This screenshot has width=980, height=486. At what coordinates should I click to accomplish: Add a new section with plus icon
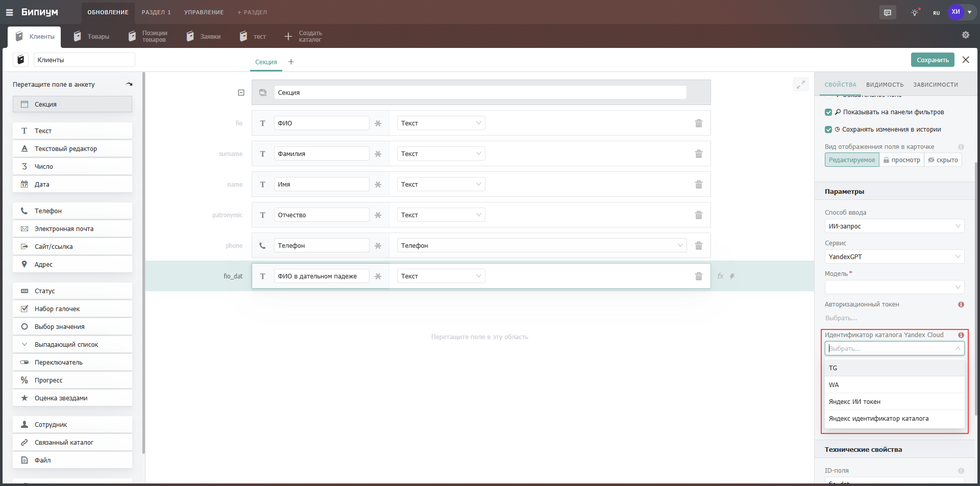pos(291,62)
